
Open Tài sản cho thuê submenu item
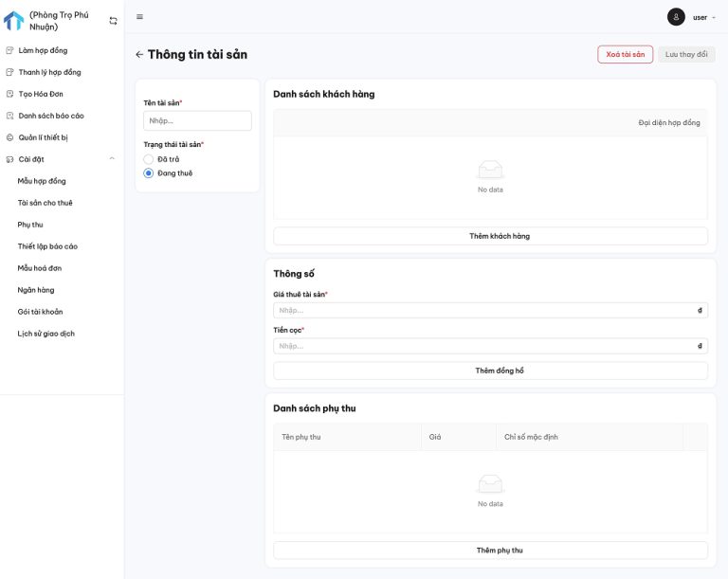coord(45,203)
